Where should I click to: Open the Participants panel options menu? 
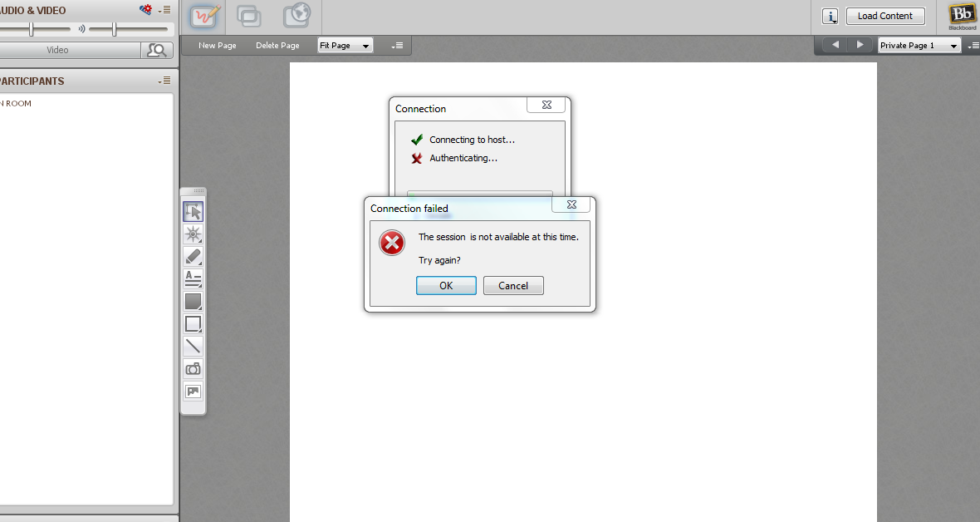[x=164, y=81]
